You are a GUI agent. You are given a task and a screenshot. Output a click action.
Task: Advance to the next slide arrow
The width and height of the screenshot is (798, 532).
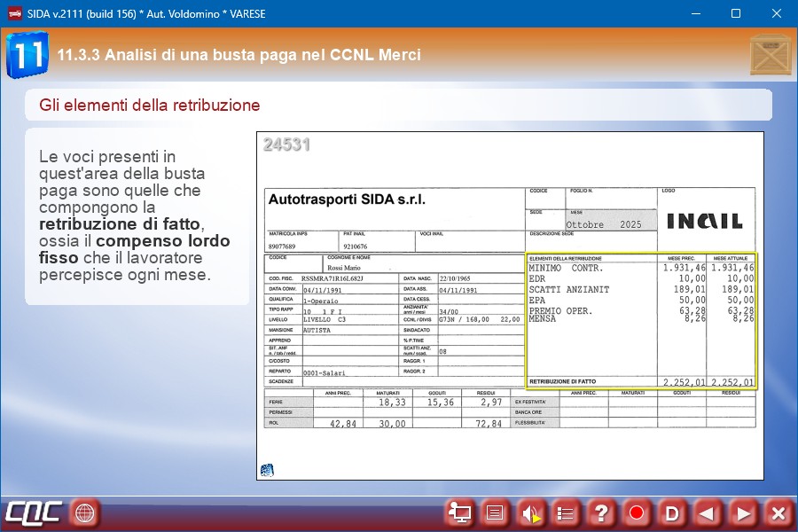[743, 512]
